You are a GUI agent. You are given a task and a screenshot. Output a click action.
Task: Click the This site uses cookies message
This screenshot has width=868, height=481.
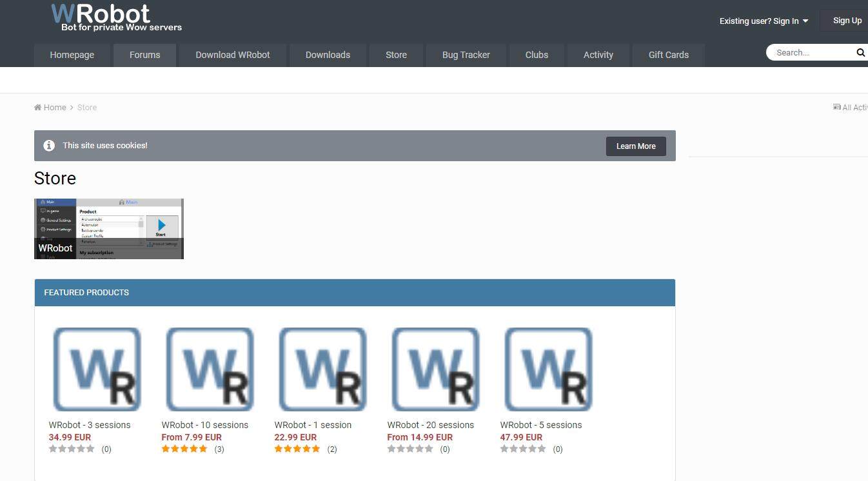105,146
